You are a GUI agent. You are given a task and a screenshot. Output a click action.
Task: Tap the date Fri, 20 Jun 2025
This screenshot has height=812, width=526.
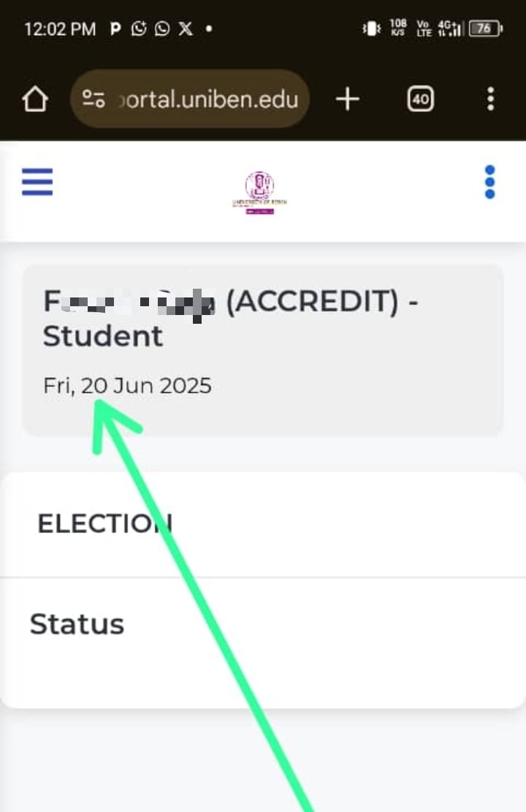[x=128, y=385]
